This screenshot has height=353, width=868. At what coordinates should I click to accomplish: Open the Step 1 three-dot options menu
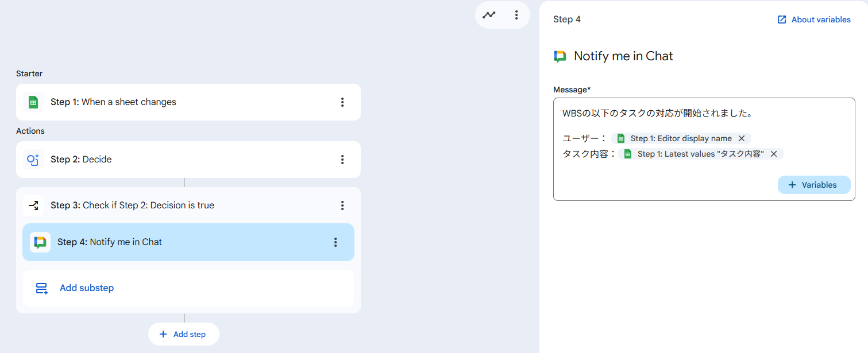342,102
